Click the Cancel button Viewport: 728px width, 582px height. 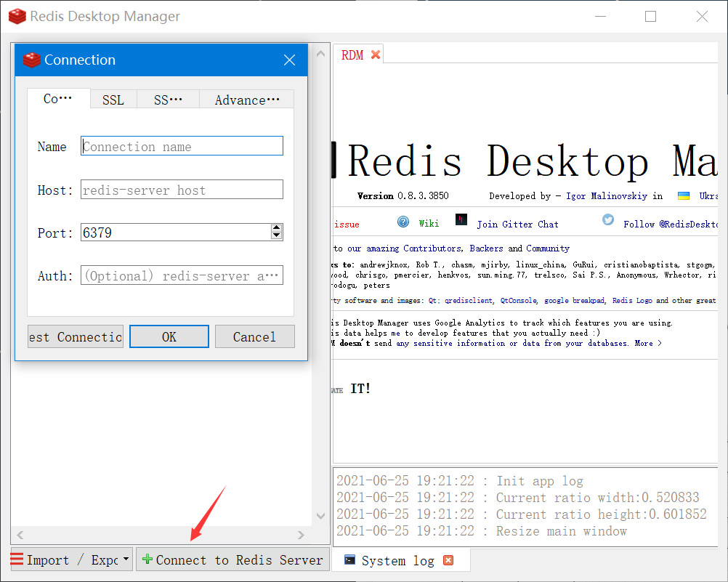pyautogui.click(x=254, y=336)
